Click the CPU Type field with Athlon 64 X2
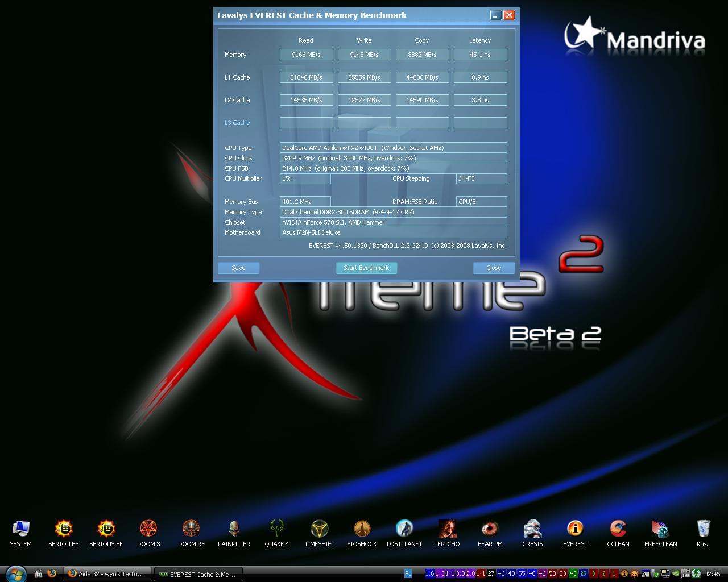The width and height of the screenshot is (728, 582). pyautogui.click(x=393, y=148)
